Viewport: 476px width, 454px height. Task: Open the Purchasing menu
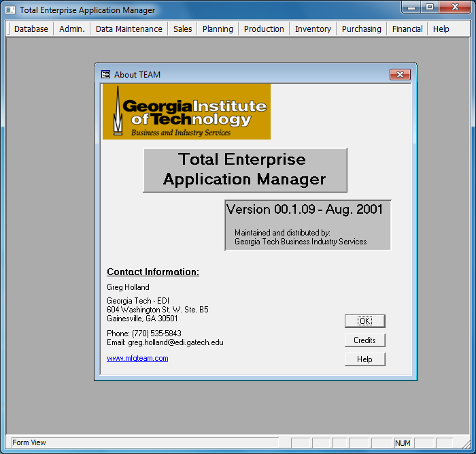pyautogui.click(x=361, y=29)
